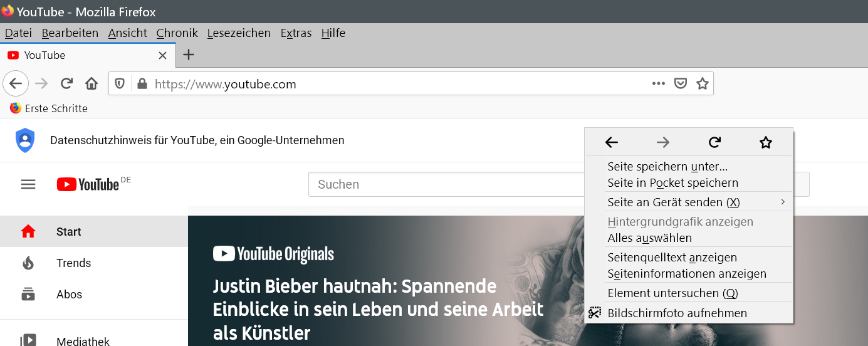Expand Seite an Gerät senden submenu arrow
Viewport: 868px width, 346px height.
point(783,202)
